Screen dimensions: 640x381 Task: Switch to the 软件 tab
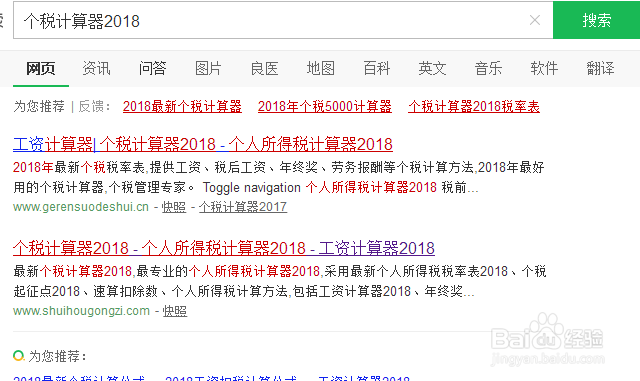(544, 68)
